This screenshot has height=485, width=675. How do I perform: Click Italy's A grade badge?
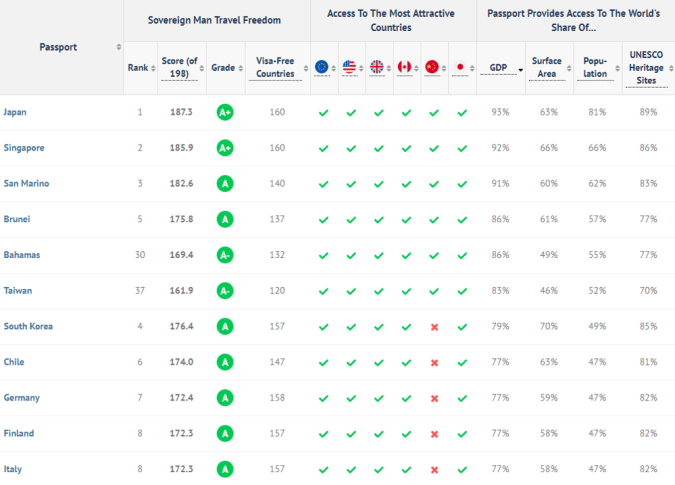click(x=225, y=470)
